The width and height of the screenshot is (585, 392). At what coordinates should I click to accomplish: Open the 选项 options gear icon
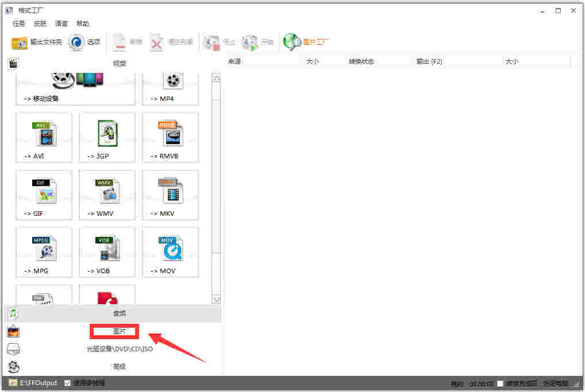[x=76, y=42]
